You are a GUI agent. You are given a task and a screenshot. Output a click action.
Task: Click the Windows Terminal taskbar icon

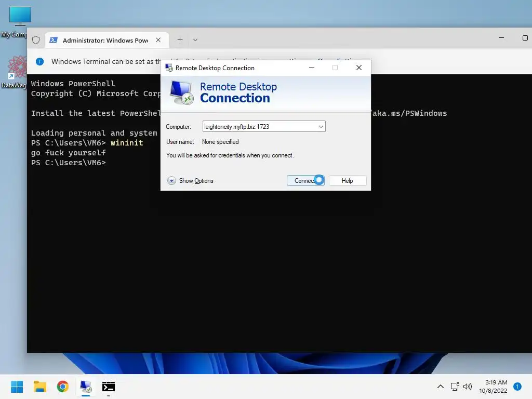tap(109, 387)
